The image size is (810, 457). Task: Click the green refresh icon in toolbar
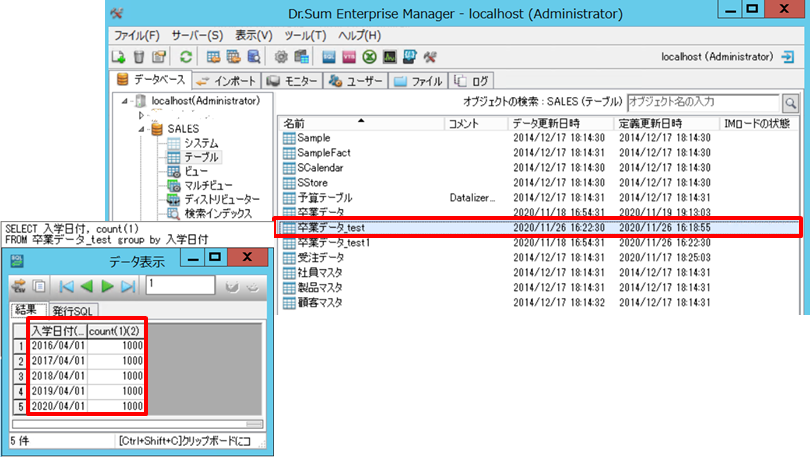(x=186, y=57)
